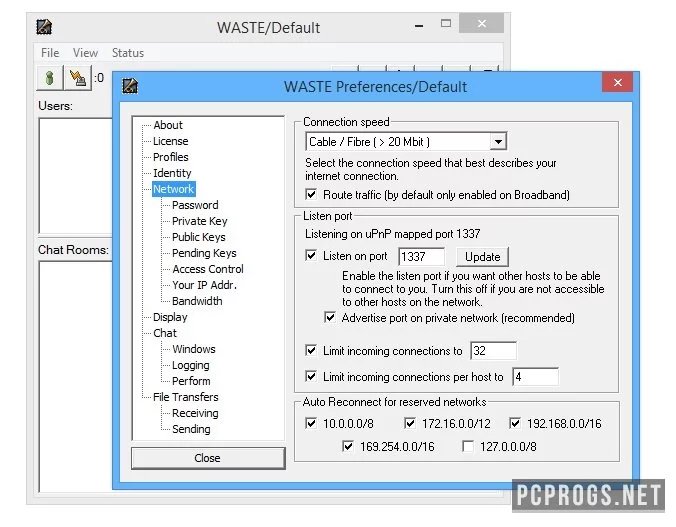Click the Close button in Preferences
676x527 pixels.
click(208, 458)
